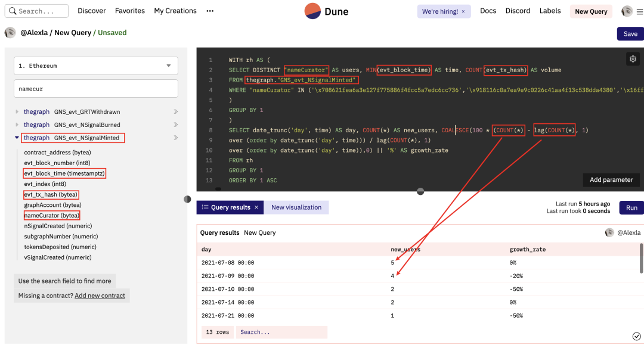
Task: Insert GNS_evt_NSignalBurned with double-chevron icon
Action: (x=176, y=125)
